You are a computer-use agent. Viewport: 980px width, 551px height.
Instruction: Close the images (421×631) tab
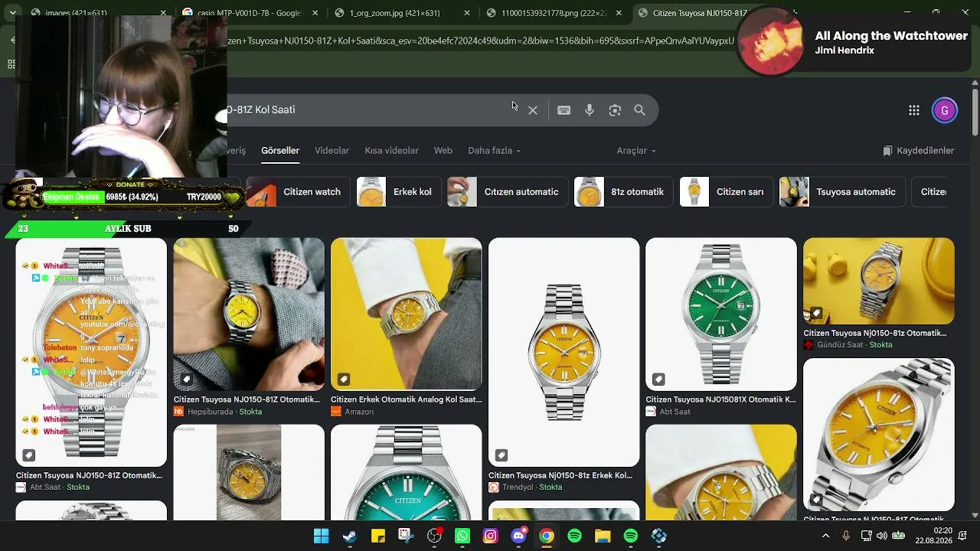coord(163,13)
